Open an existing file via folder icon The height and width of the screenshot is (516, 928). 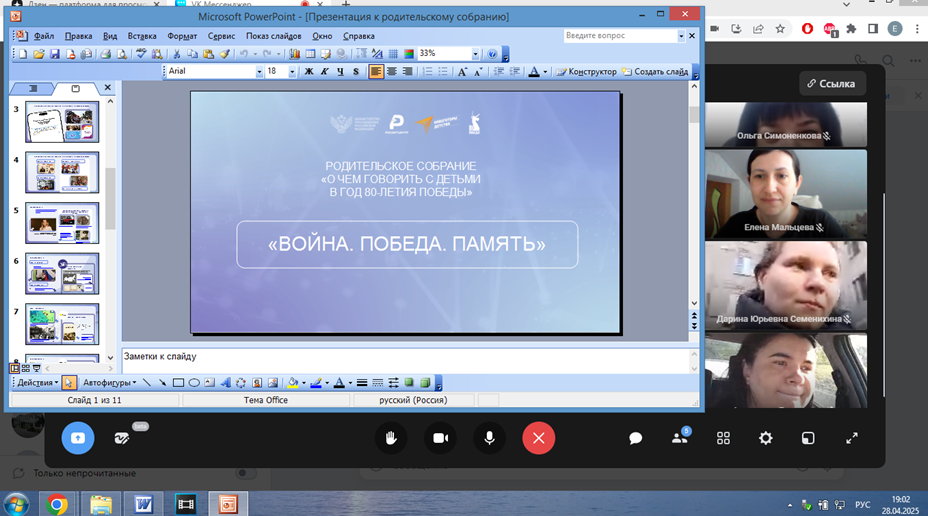coord(39,54)
